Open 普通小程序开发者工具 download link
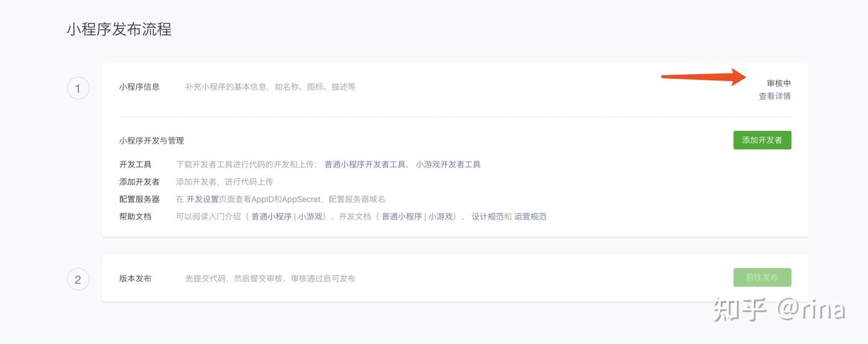868x344 pixels. (365, 164)
